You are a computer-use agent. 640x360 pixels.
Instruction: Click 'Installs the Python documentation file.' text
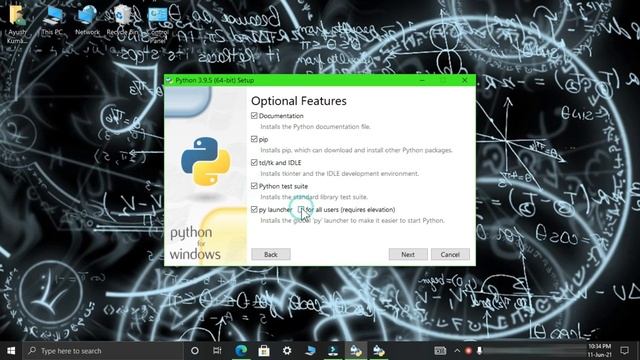(x=316, y=127)
